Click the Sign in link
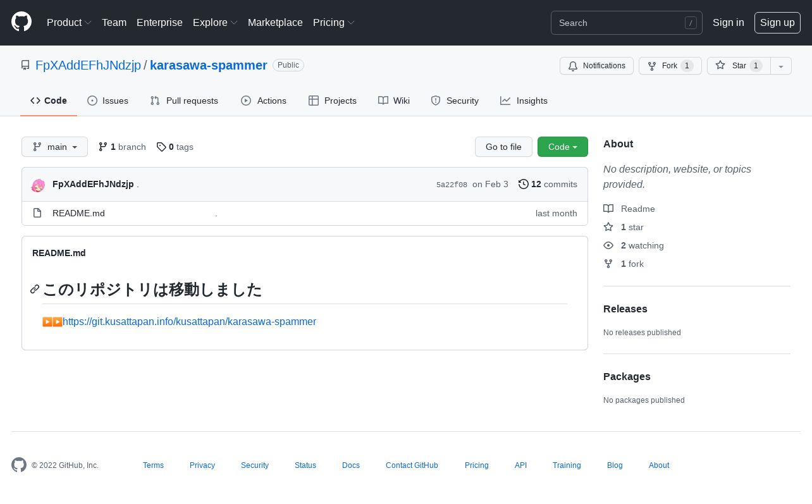 728,23
